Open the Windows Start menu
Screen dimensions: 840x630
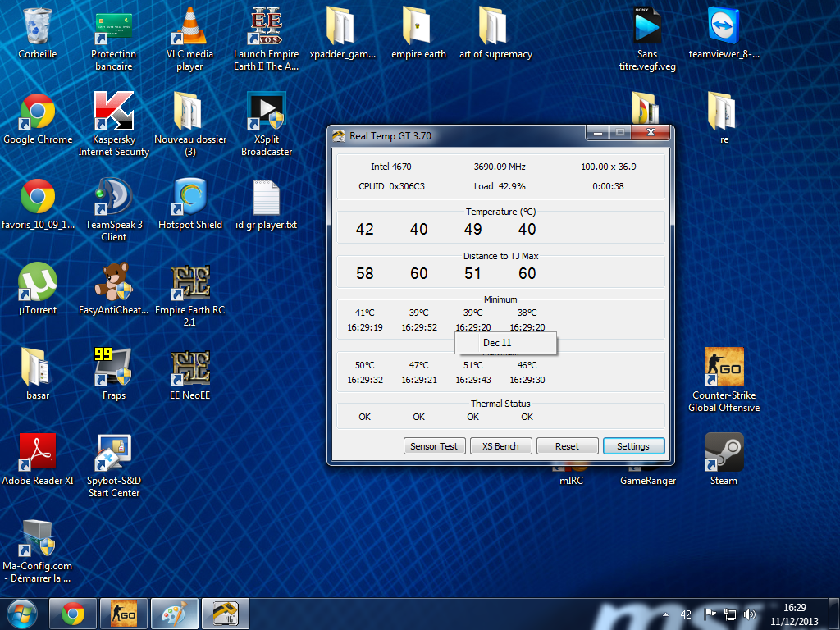point(21,614)
